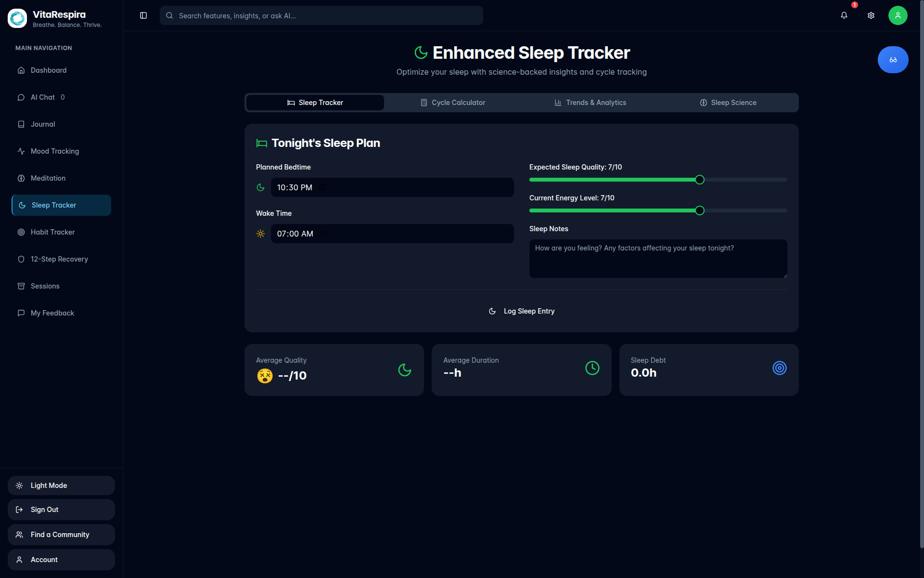Viewport: 924px width, 578px height.
Task: Click the target icon on Sleep Debt card
Action: pos(780,368)
